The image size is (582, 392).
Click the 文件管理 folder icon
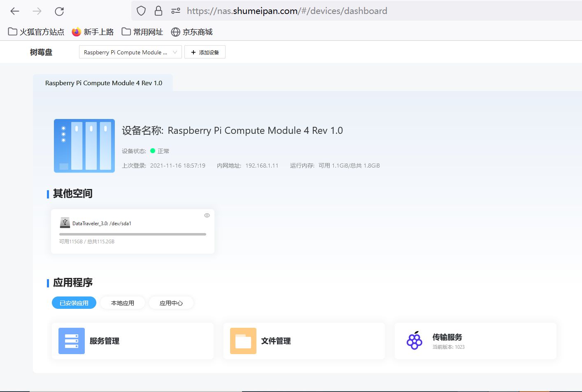(243, 341)
